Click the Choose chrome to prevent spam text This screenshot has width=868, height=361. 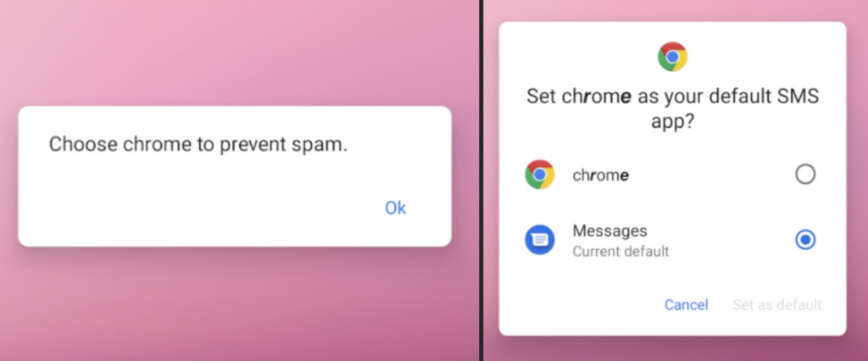click(198, 145)
